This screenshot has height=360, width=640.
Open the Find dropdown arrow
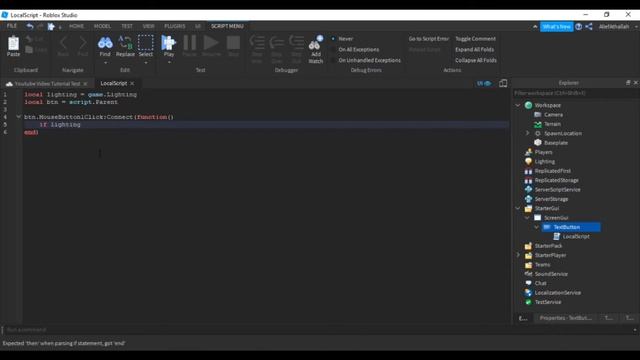pos(105,63)
